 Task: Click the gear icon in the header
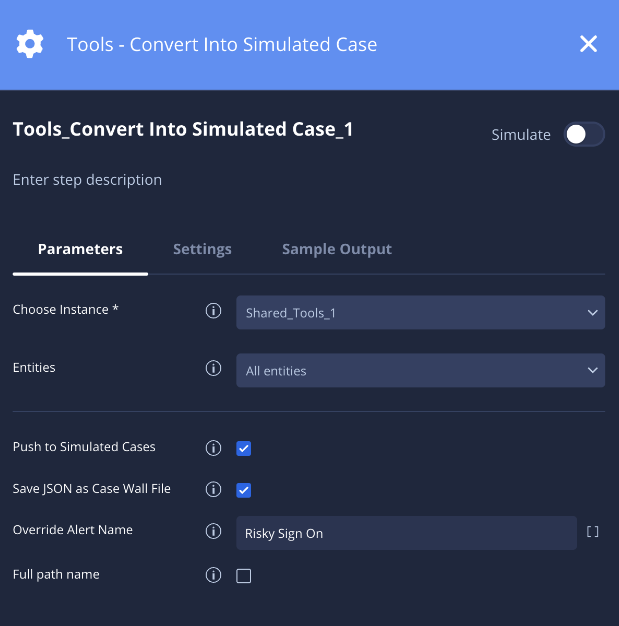coord(30,44)
